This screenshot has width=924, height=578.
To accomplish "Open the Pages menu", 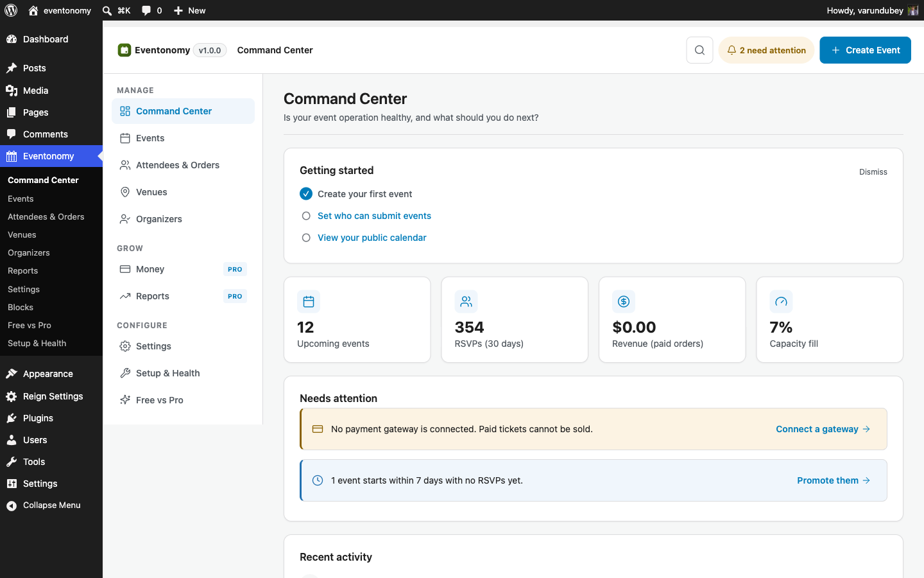I will (x=51, y=112).
